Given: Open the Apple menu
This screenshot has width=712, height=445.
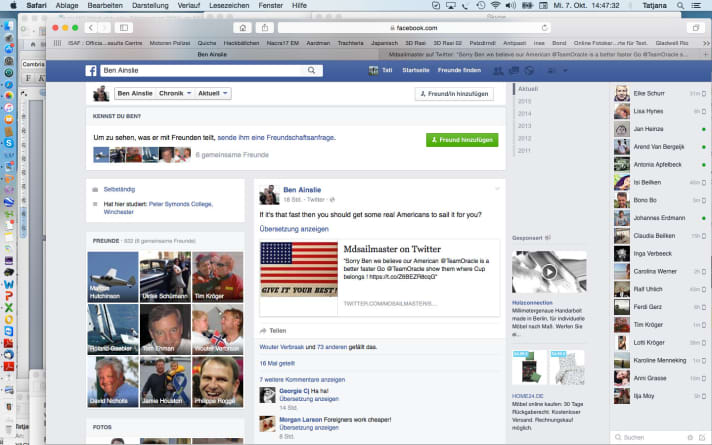Looking at the screenshot, I should [x=13, y=5].
